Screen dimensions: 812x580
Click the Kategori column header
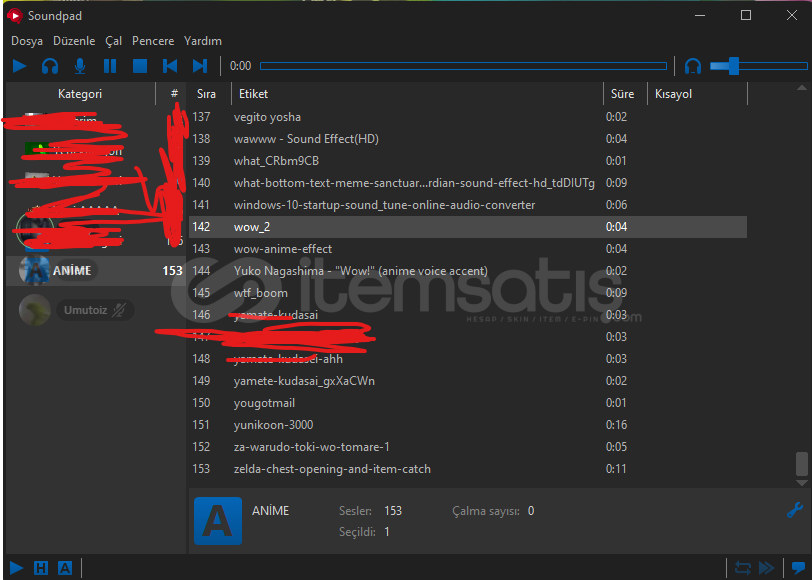click(80, 94)
